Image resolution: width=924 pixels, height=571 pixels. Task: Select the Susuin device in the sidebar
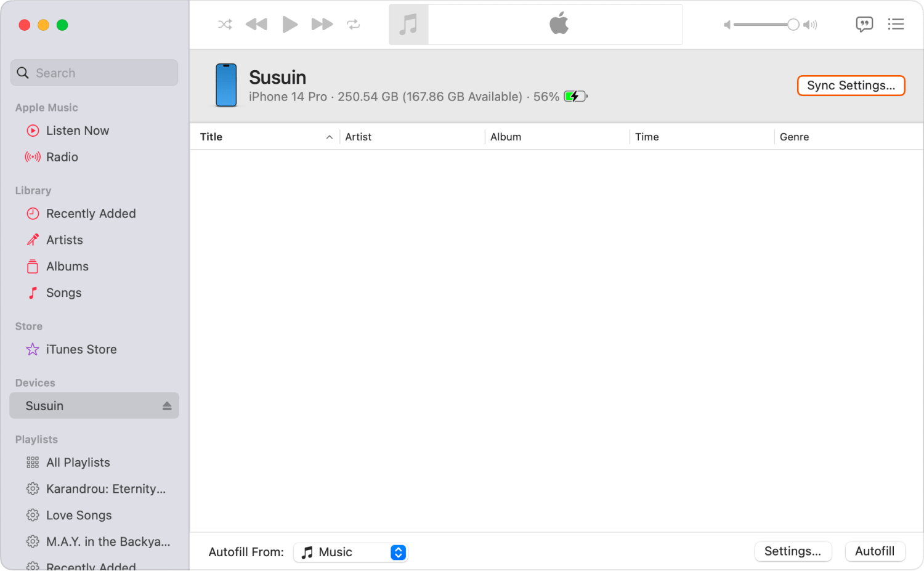94,406
